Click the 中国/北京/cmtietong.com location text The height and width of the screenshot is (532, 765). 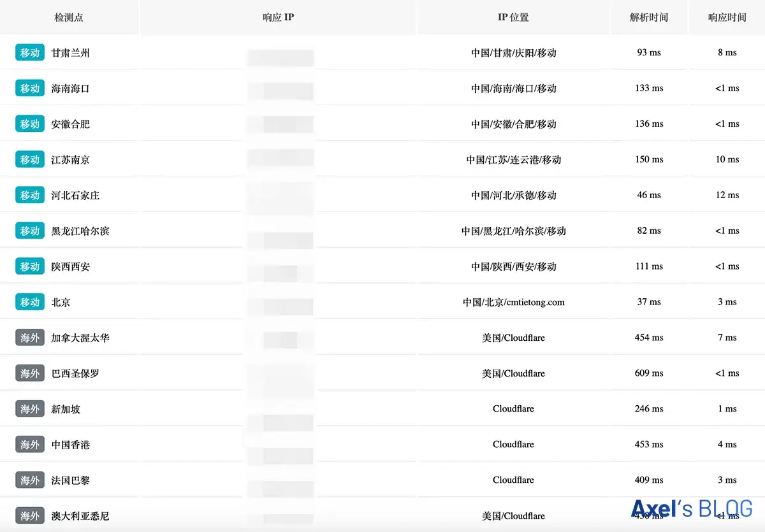click(x=513, y=303)
